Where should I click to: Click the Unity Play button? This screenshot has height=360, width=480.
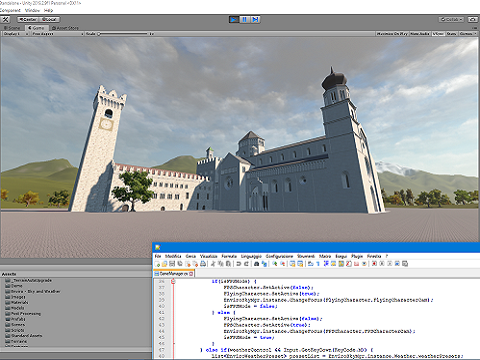coord(234,20)
